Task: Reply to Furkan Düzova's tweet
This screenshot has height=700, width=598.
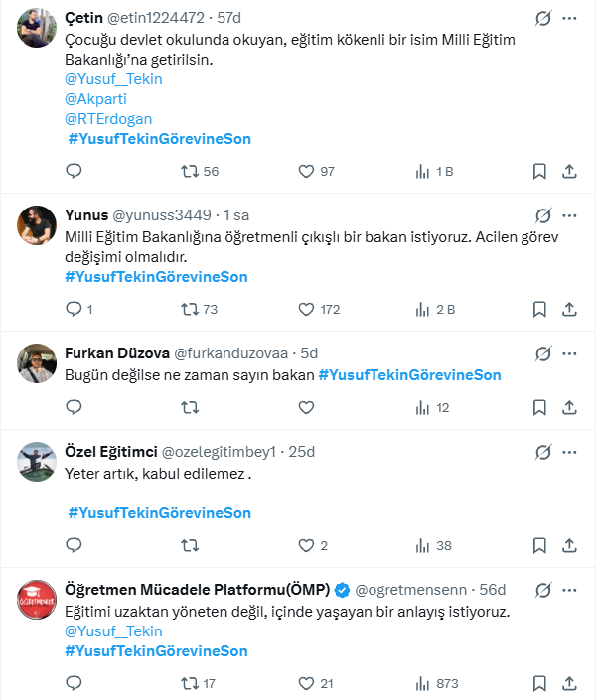Action: [x=74, y=407]
